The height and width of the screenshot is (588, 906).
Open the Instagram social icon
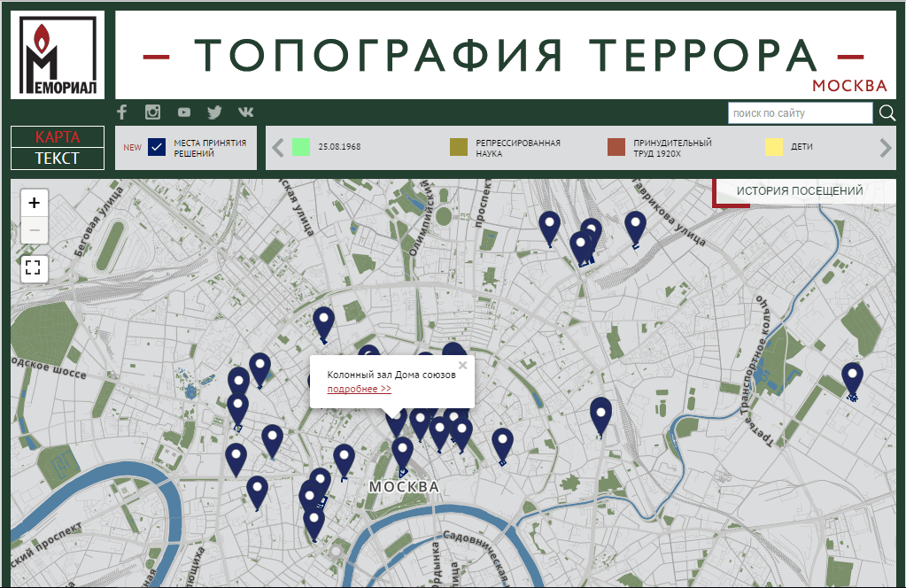pos(153,112)
